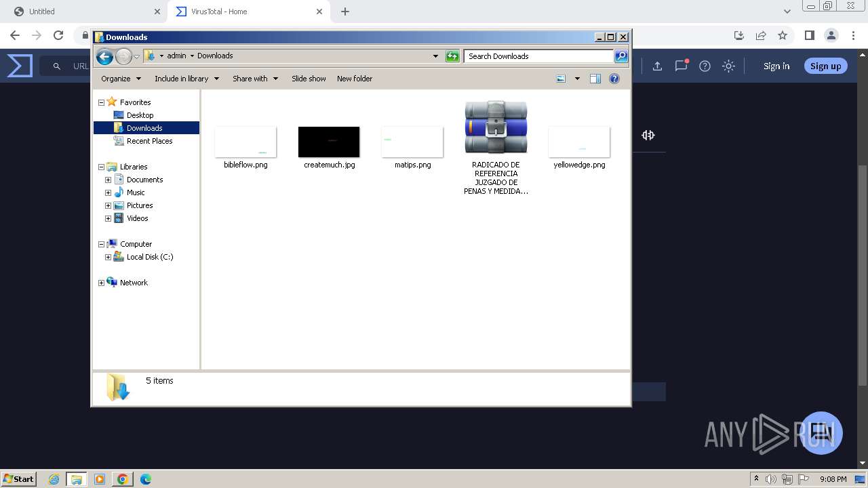Screen dimensions: 868x488
Task: Open the Share with menu
Action: coord(255,79)
